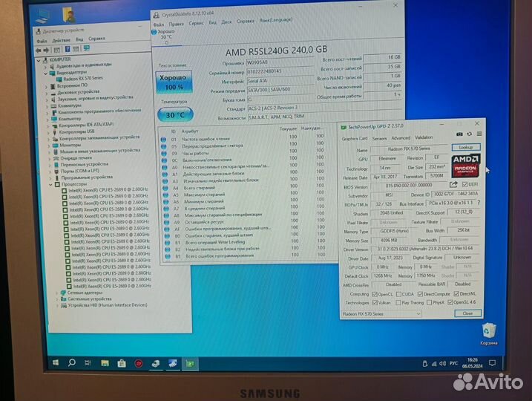The width and height of the screenshot is (532, 401).
Task: Take a GPU-Z screenshot with the camera icon
Action: tap(459, 134)
